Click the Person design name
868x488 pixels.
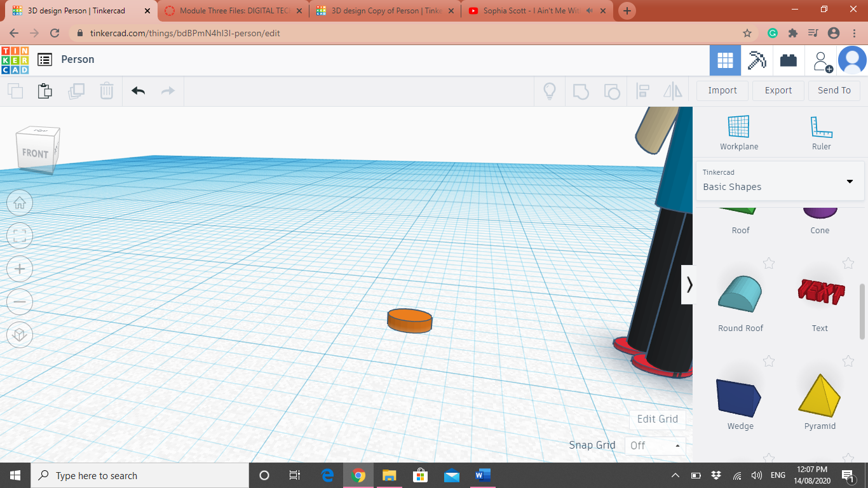[78, 59]
